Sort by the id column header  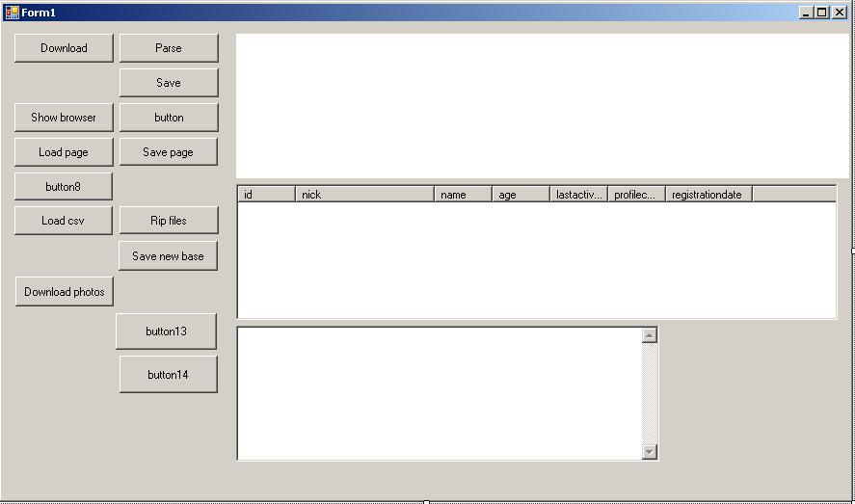[267, 195]
